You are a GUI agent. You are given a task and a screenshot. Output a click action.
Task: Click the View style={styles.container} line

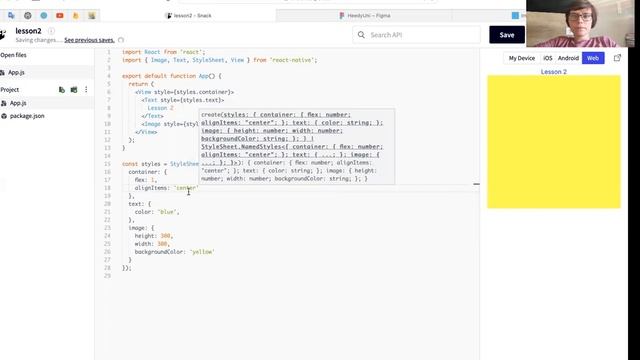(x=184, y=92)
